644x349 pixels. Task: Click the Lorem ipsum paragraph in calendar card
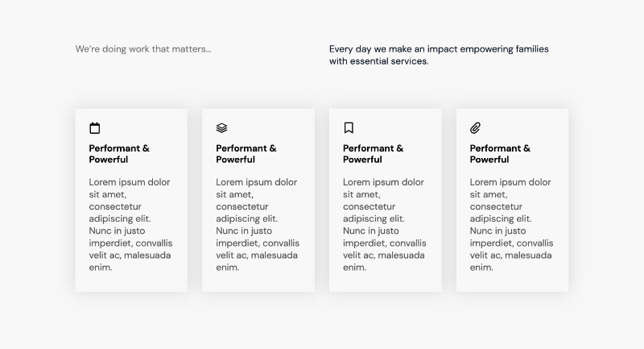130,224
